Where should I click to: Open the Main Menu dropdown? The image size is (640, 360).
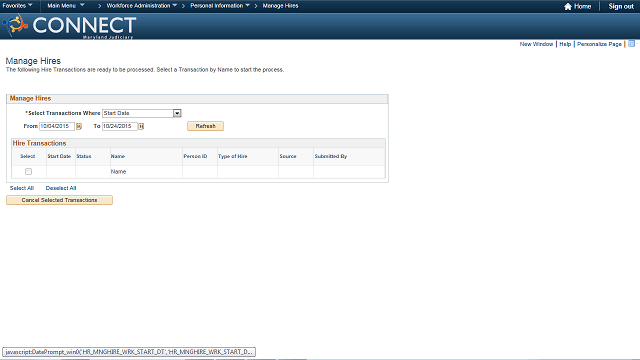click(66, 6)
